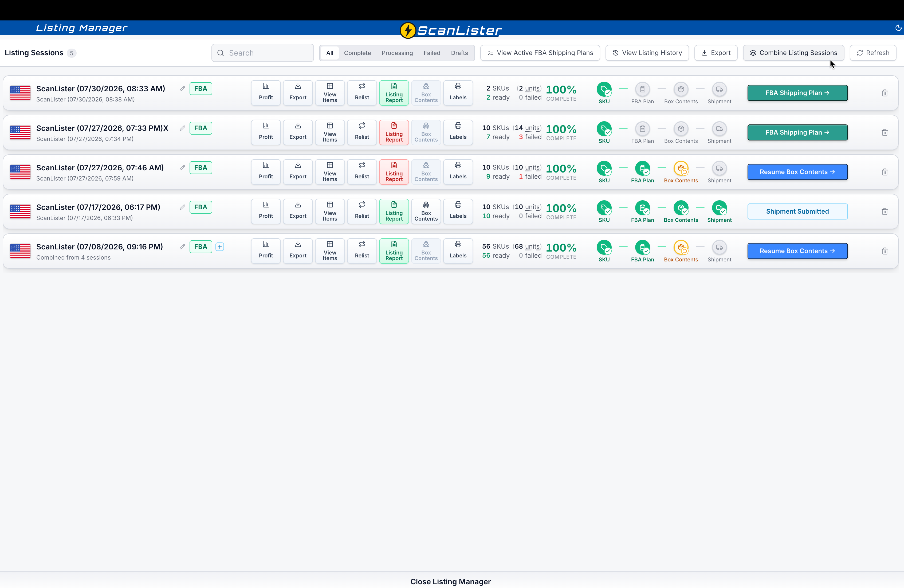Click "3 failed" count in 07/27 07:33 PM row

[x=530, y=137]
